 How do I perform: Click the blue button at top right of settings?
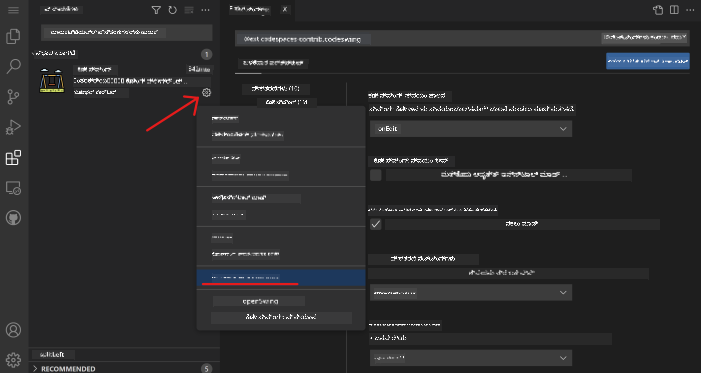click(x=648, y=60)
